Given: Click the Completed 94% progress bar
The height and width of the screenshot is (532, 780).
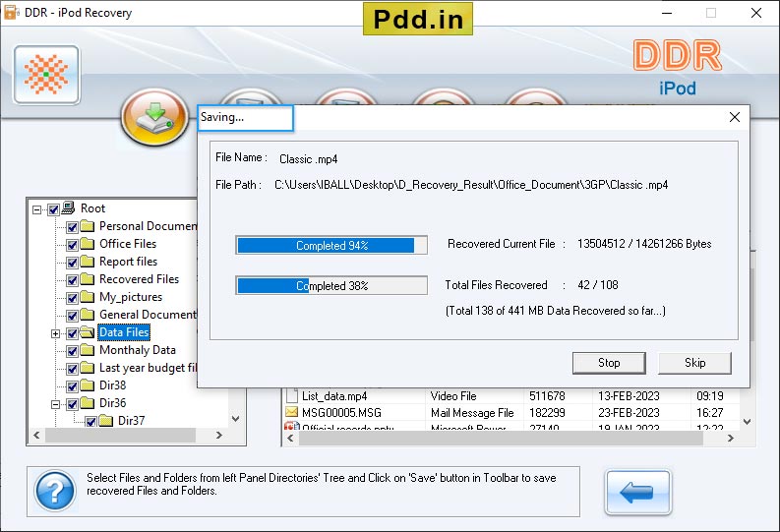Looking at the screenshot, I should click(331, 245).
